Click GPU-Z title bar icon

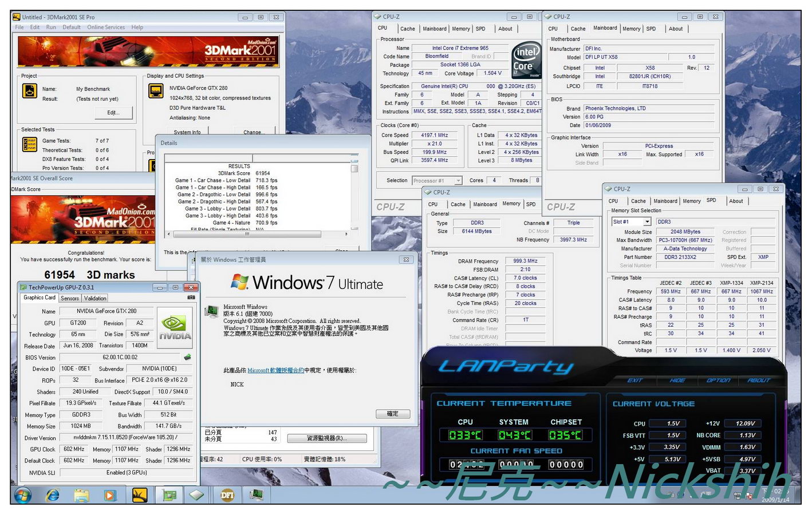(x=23, y=287)
